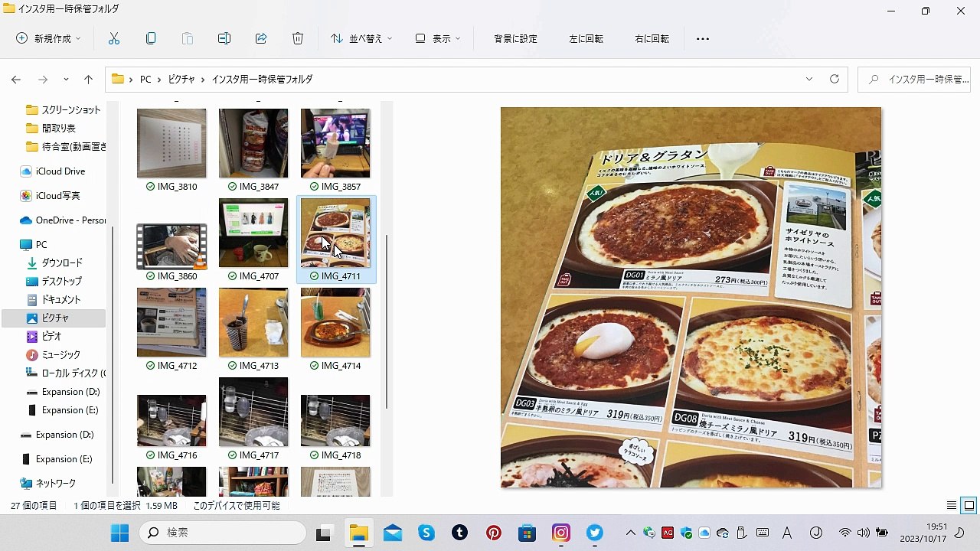Image resolution: width=980 pixels, height=551 pixels.
Task: Click the Share icon in toolbar
Action: (261, 38)
